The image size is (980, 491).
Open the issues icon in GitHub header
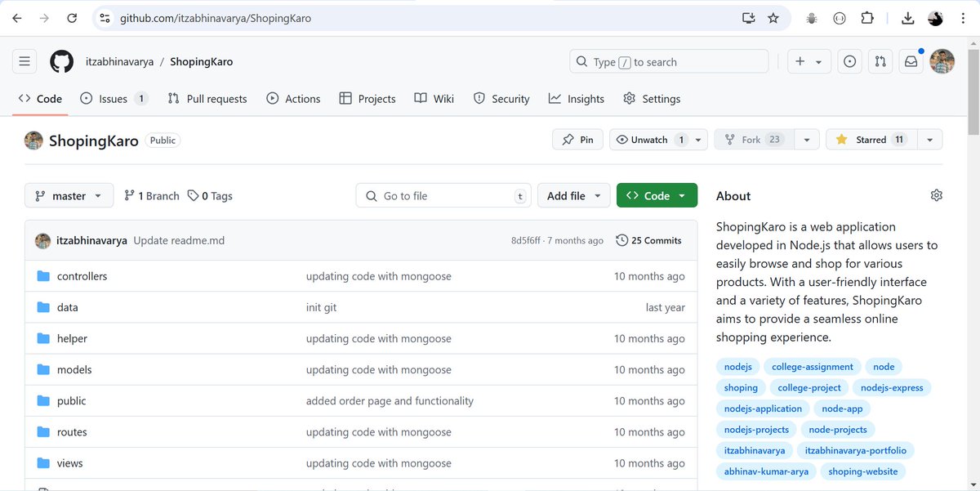coord(849,61)
